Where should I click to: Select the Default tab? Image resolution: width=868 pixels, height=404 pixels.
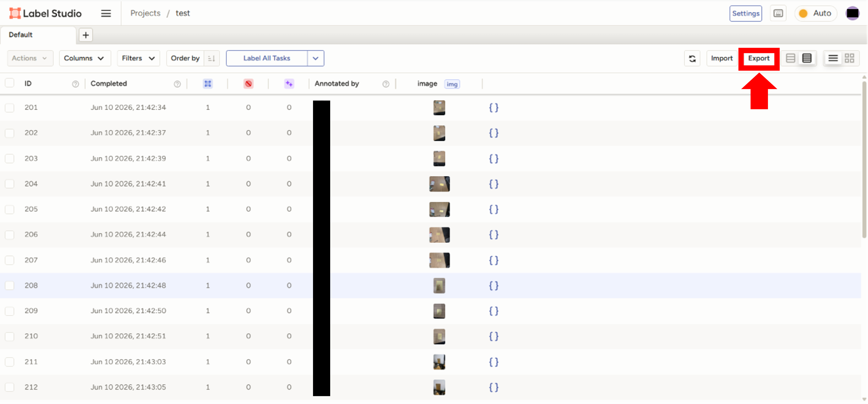21,35
